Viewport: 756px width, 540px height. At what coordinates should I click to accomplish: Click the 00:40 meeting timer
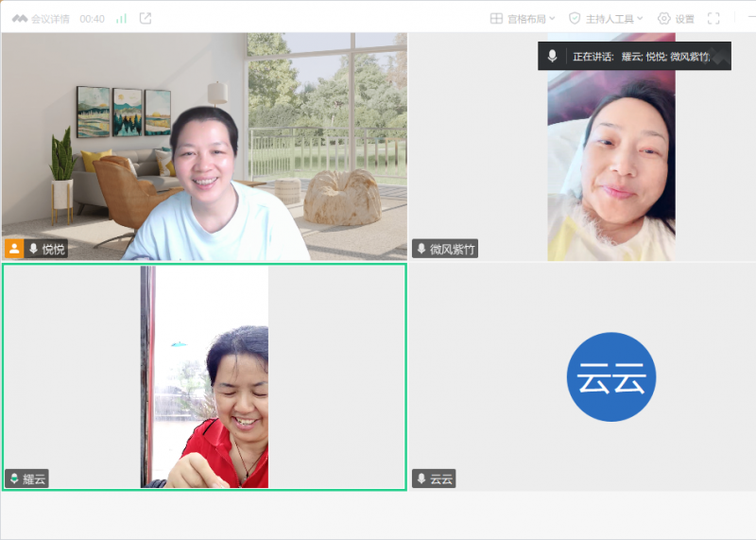point(93,18)
